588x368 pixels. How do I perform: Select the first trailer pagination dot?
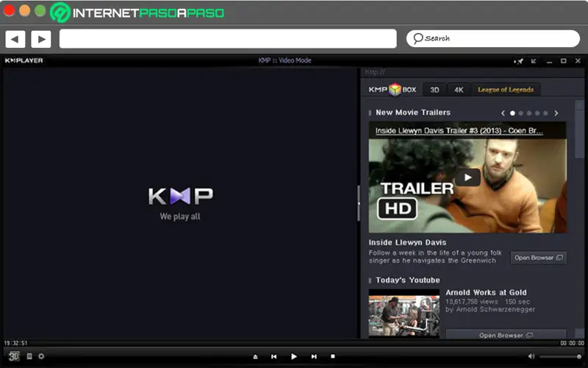[x=512, y=113]
